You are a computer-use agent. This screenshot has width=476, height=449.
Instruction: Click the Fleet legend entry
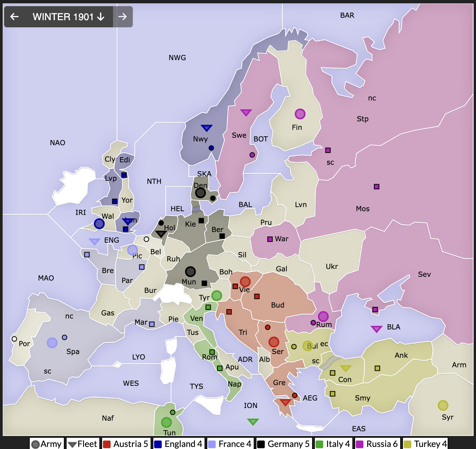(x=83, y=444)
